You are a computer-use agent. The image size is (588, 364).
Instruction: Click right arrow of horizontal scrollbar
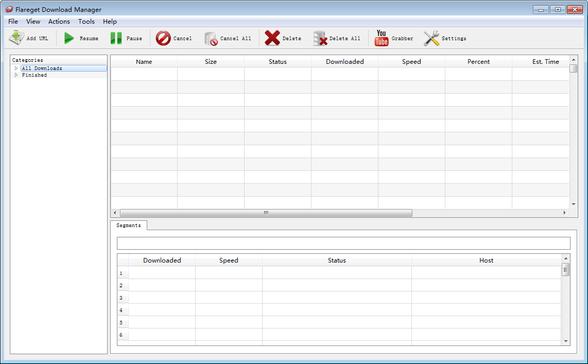[565, 213]
